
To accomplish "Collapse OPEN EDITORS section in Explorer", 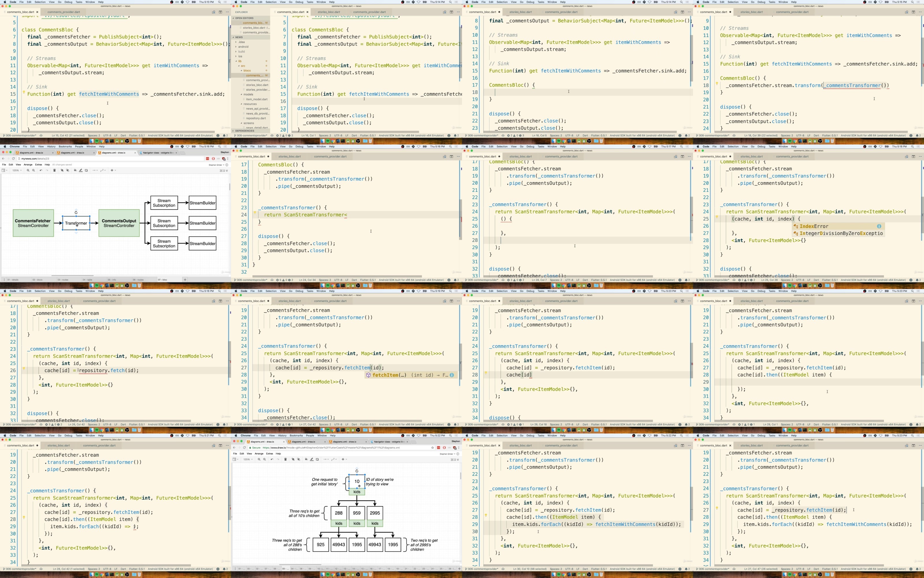I will point(250,18).
